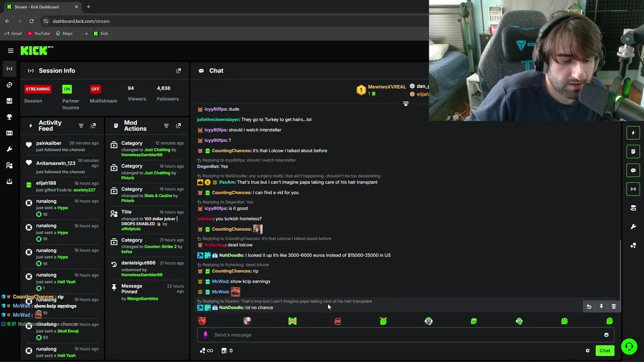Open the shop icon showing 0
This screenshot has width=644, height=362.
(227, 351)
